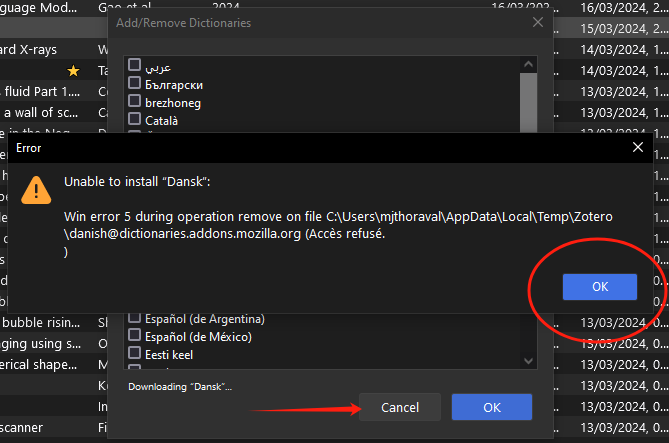
Task: Click the Error dialog title text
Action: click(29, 148)
